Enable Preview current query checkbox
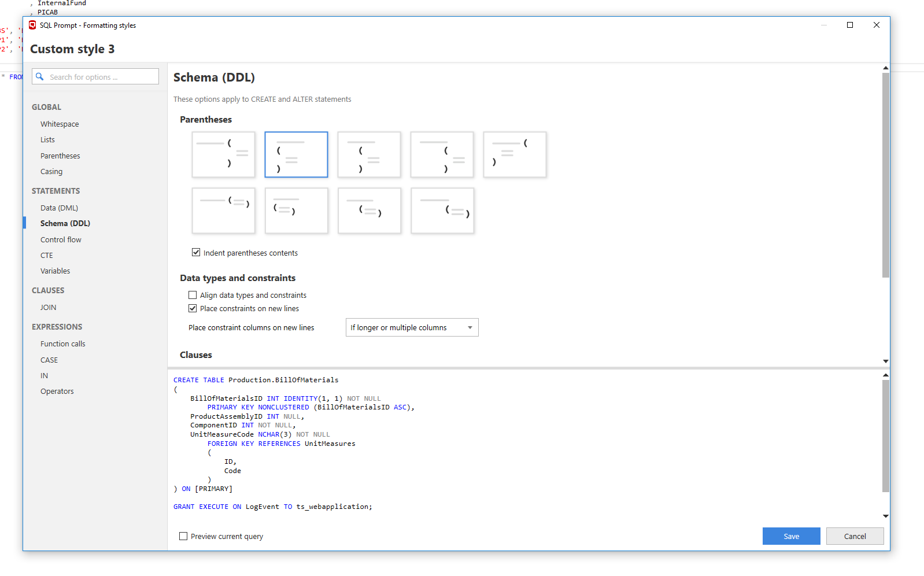The height and width of the screenshot is (576, 924). (183, 537)
